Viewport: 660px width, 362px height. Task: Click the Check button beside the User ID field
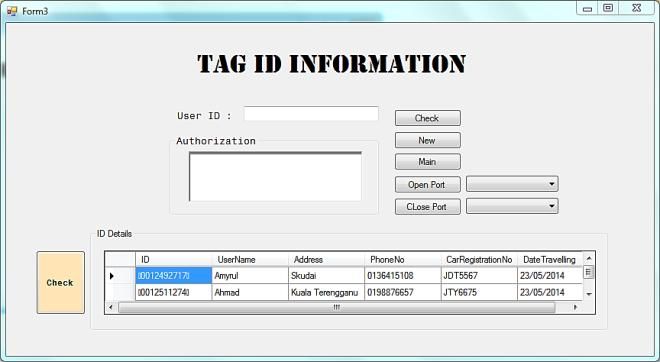point(428,118)
